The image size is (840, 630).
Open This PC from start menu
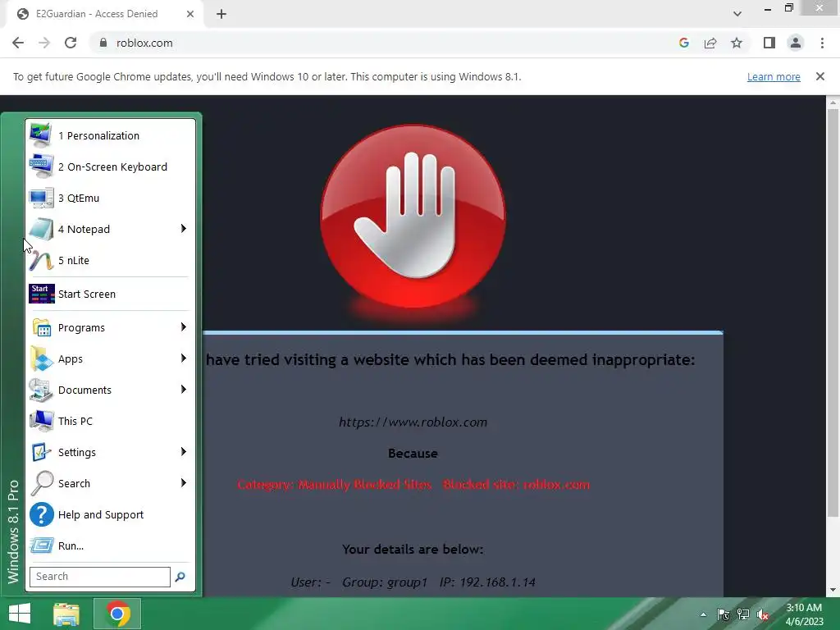click(x=111, y=421)
